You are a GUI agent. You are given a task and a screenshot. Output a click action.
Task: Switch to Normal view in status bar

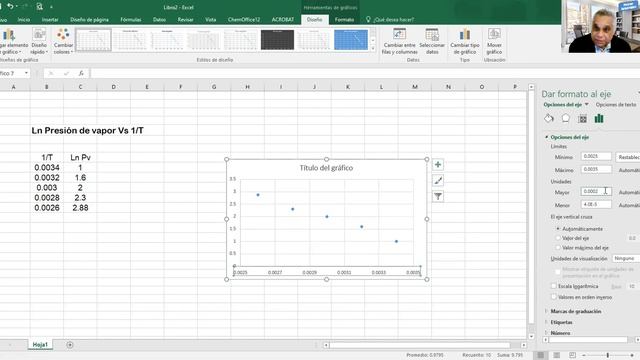[541, 355]
